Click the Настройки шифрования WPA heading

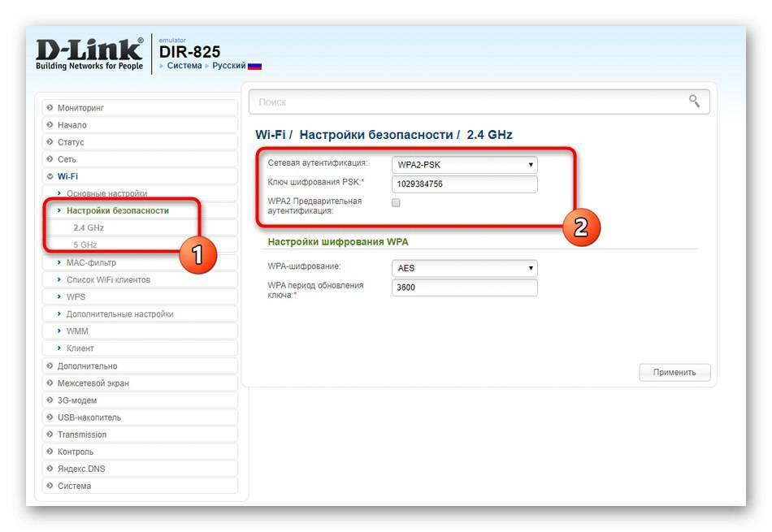[338, 242]
